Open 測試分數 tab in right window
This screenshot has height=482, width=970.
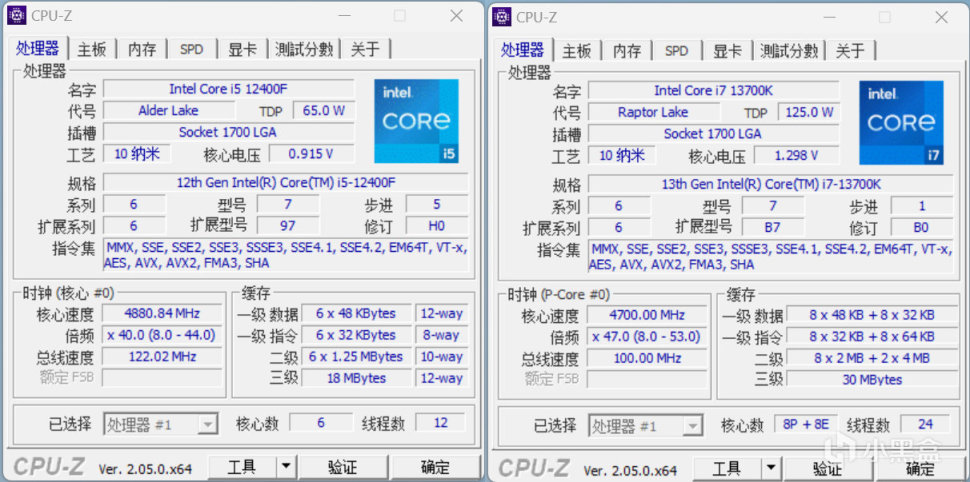[x=789, y=51]
